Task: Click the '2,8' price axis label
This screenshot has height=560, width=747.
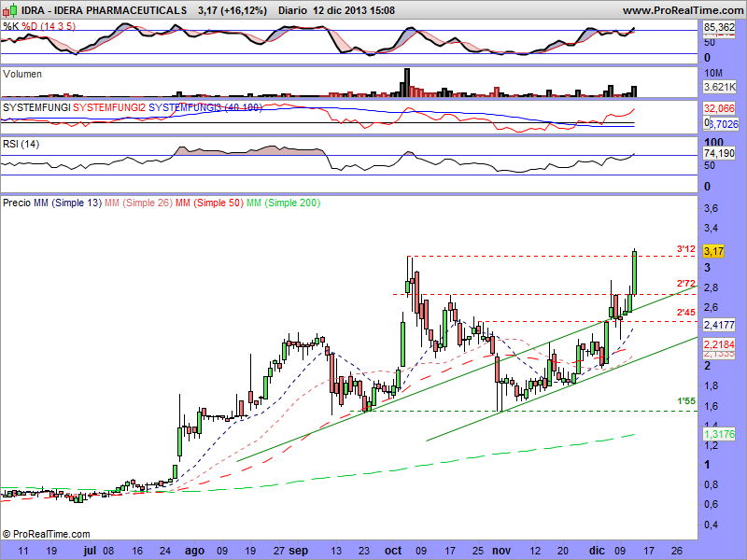Action: tap(711, 287)
